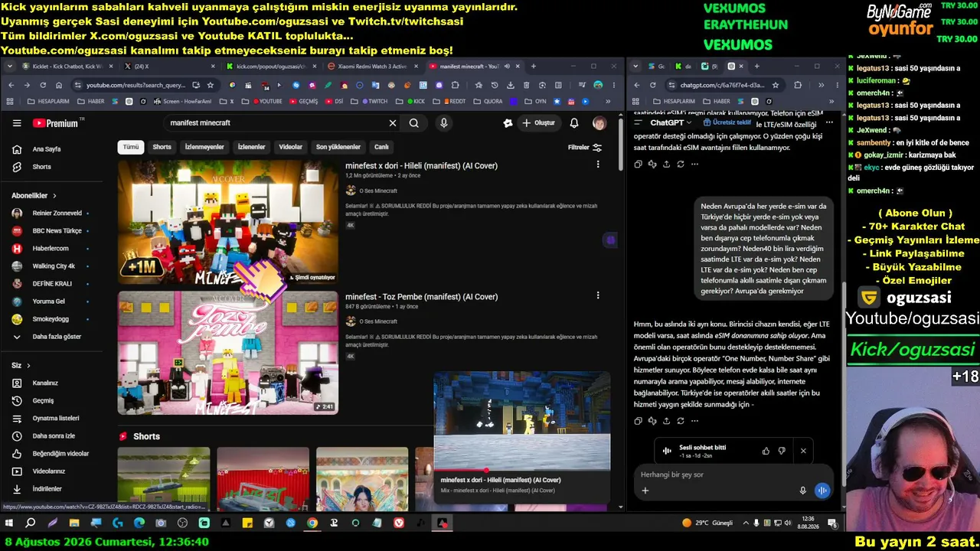The height and width of the screenshot is (551, 980).
Task: Bookmark the YouTube page with star
Action: pyautogui.click(x=211, y=85)
